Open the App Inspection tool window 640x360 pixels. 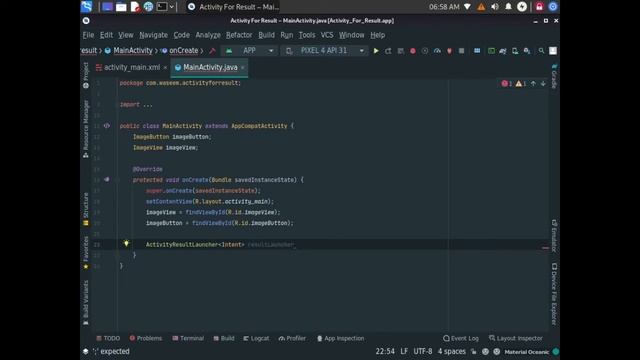(341, 338)
